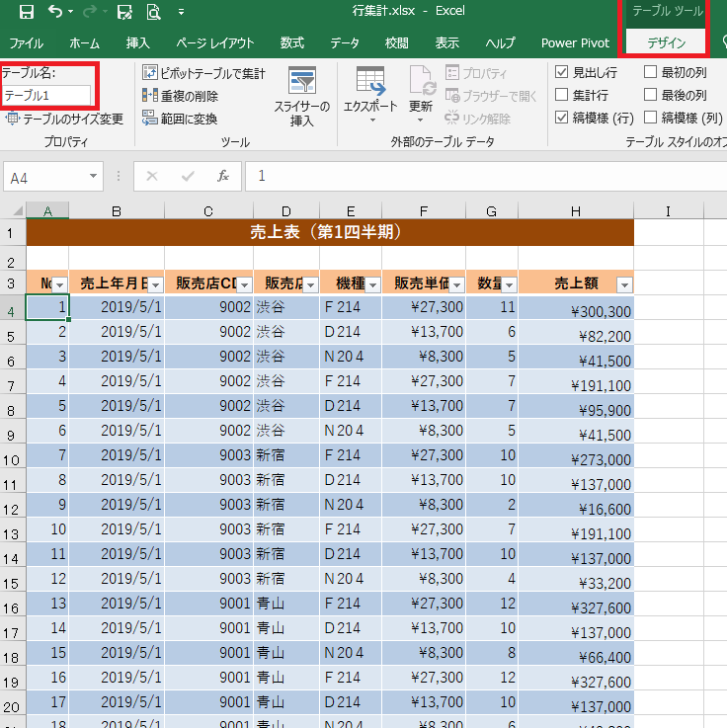Select column B header
Viewport: 727px width, 728px height.
(x=116, y=211)
